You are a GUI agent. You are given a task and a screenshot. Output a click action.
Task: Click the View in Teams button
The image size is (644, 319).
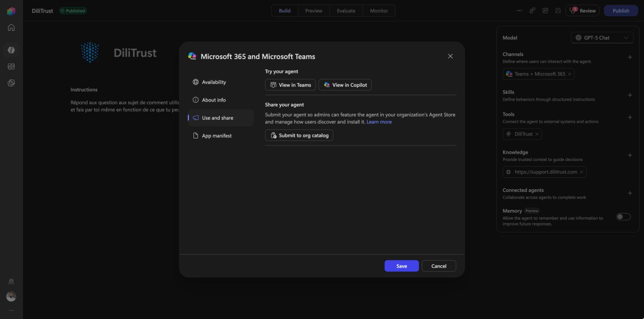290,85
